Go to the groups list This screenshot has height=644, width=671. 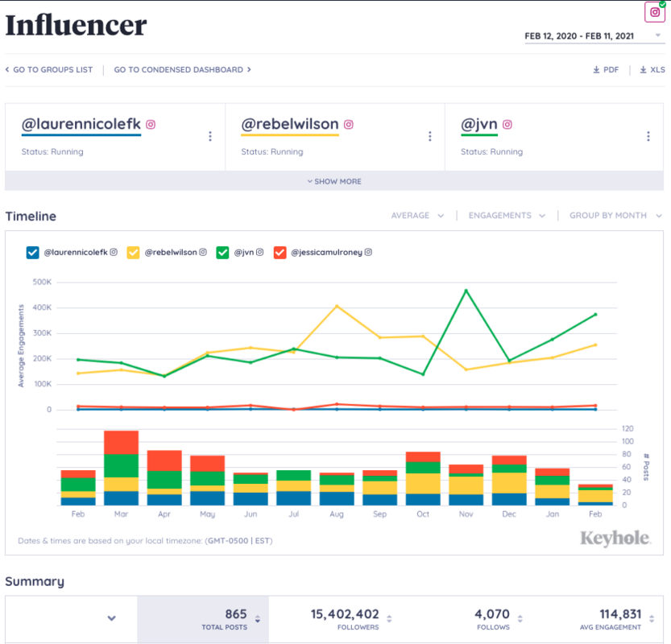point(48,70)
